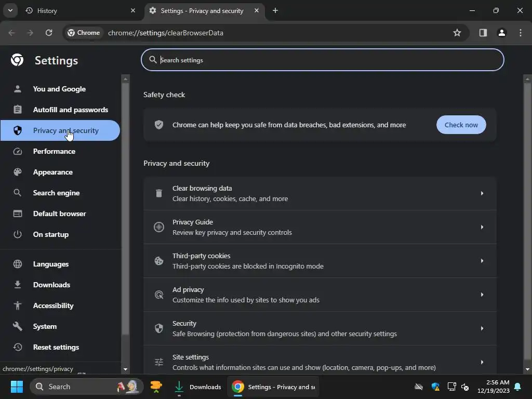Image resolution: width=532 pixels, height=399 pixels.
Task: Open Reset settings
Action: pos(60,347)
